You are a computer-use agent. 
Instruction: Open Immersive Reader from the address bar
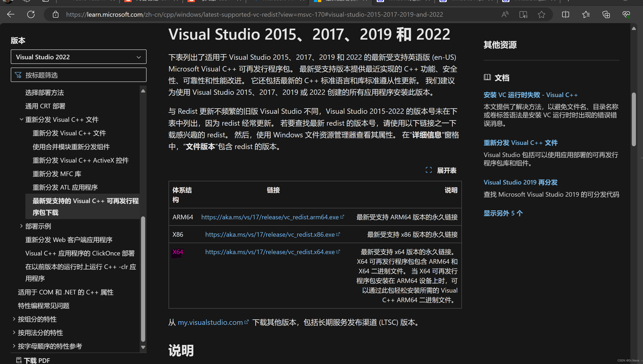pos(523,14)
